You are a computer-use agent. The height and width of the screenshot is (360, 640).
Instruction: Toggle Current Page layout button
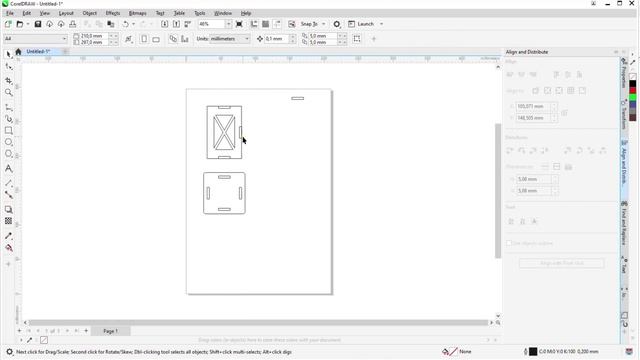tap(185, 39)
